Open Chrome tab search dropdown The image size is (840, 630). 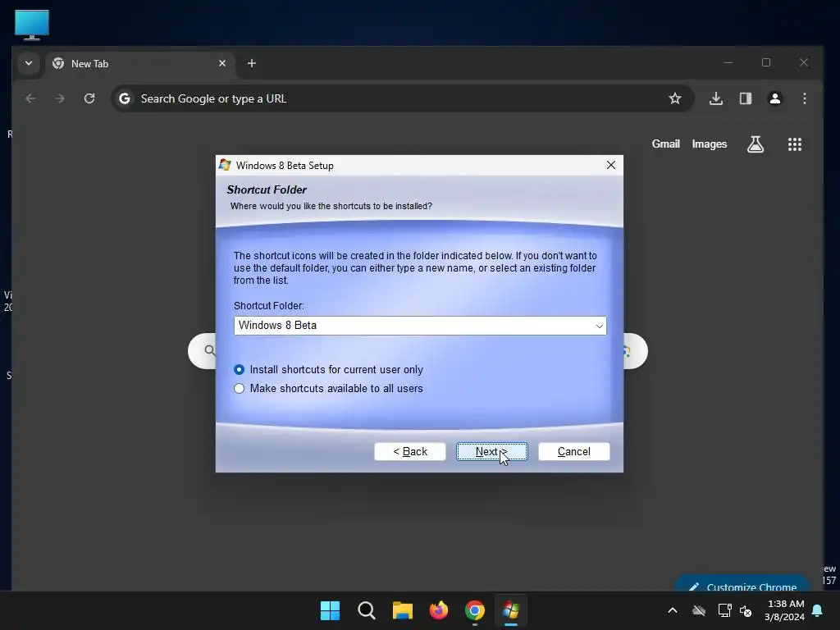29,63
